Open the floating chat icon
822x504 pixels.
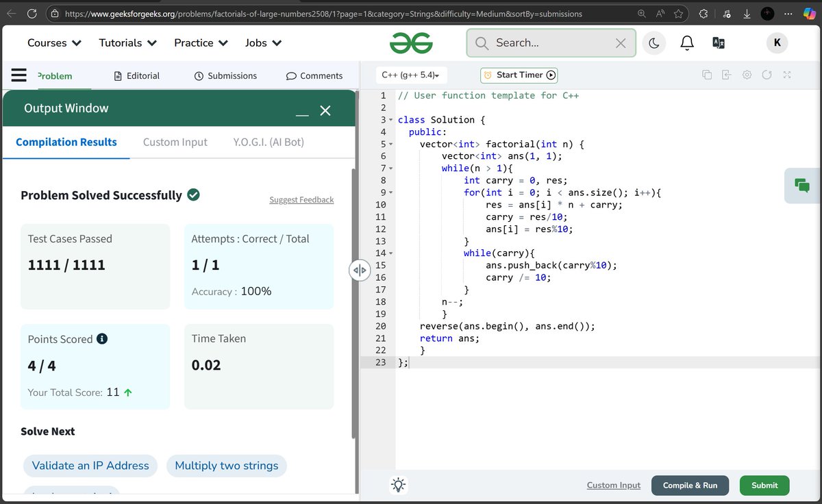(x=801, y=185)
